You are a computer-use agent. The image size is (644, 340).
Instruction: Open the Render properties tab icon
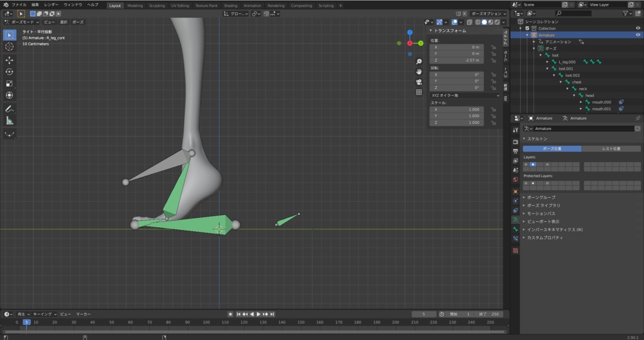[516, 141]
